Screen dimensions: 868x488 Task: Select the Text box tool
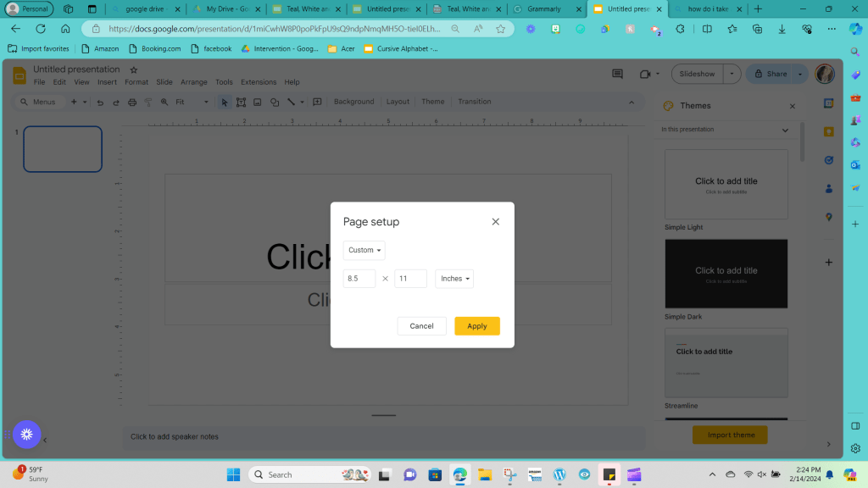[x=242, y=102]
